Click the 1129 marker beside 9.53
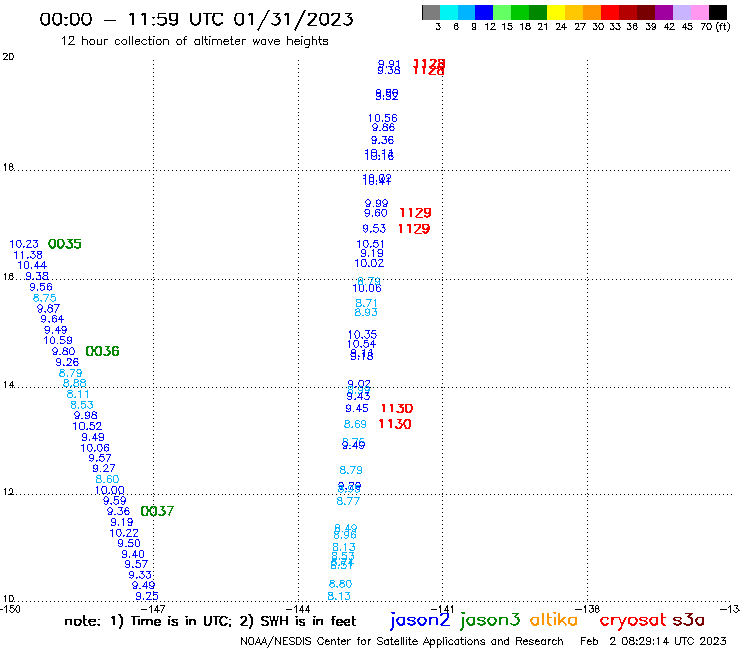 414,229
